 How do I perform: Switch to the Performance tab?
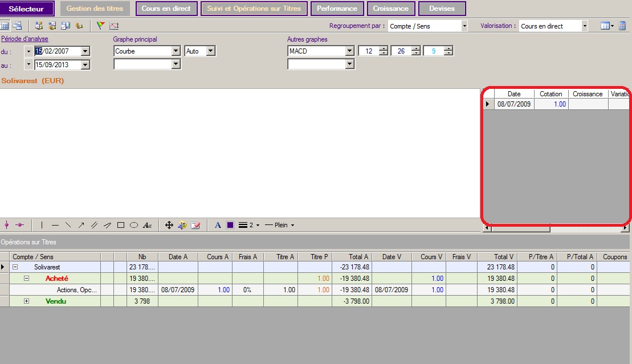coord(337,9)
